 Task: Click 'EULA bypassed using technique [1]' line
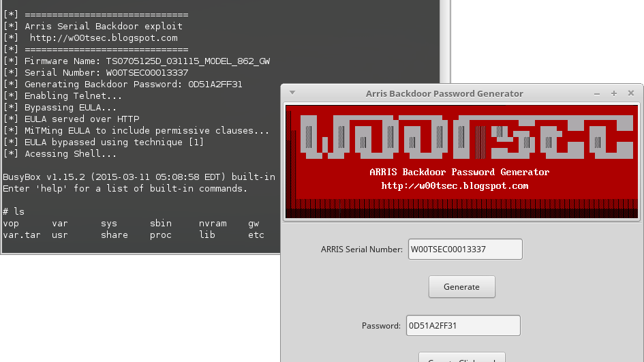[104, 142]
